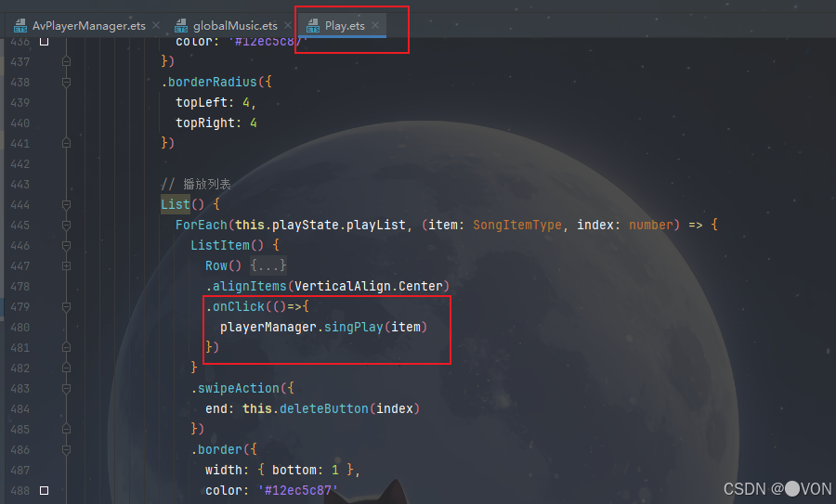Collapse the List block at line 444
Image resolution: width=836 pixels, height=504 pixels.
[x=66, y=204]
